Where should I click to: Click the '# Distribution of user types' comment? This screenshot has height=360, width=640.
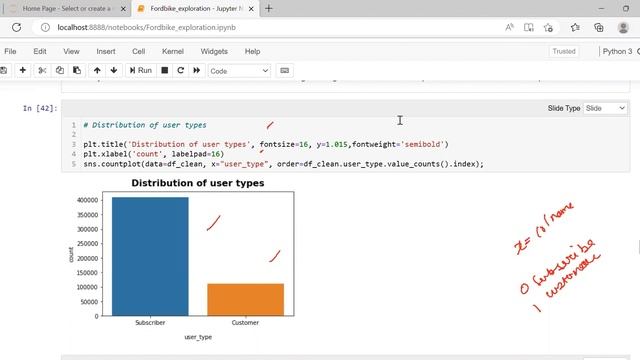[x=145, y=125]
